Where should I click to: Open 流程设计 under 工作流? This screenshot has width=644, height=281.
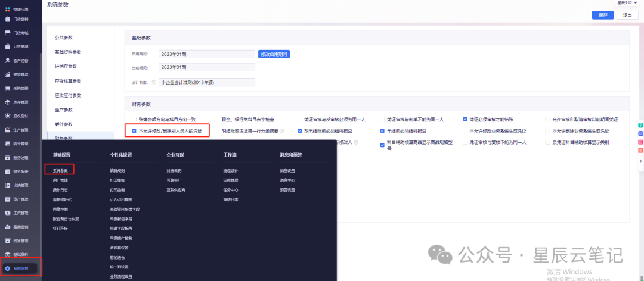[231, 171]
